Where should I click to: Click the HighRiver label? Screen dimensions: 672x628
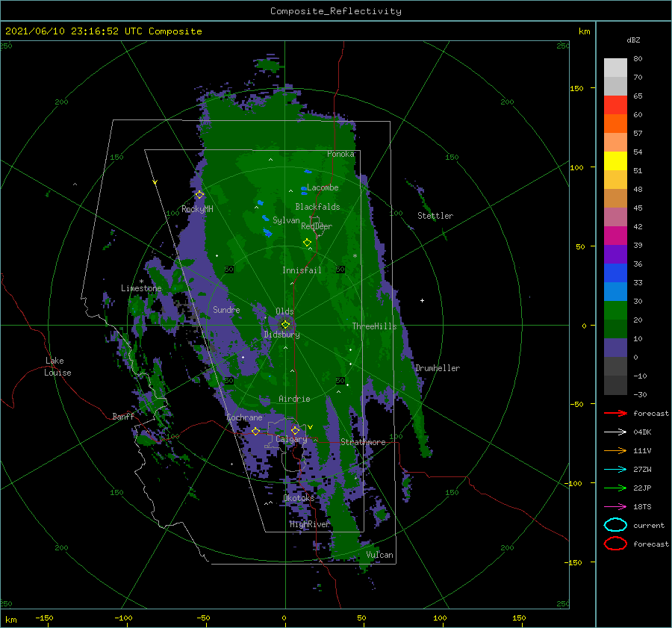coord(309,524)
